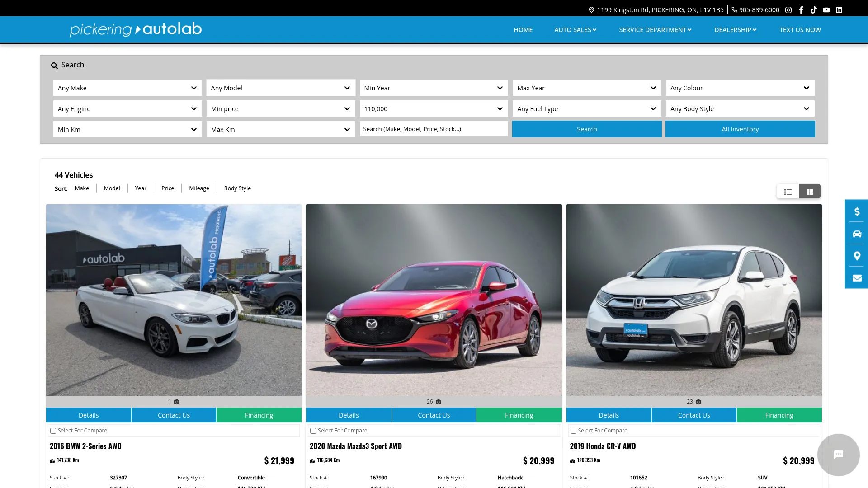Click Financing for Honda CR-V
This screenshot has width=868, height=488.
point(779,415)
